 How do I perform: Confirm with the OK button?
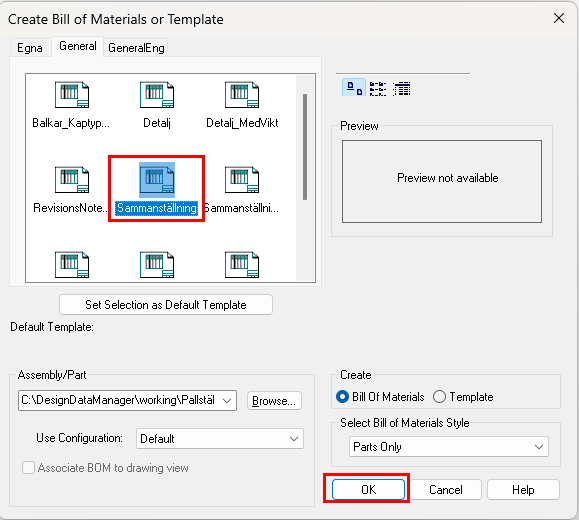click(x=368, y=490)
